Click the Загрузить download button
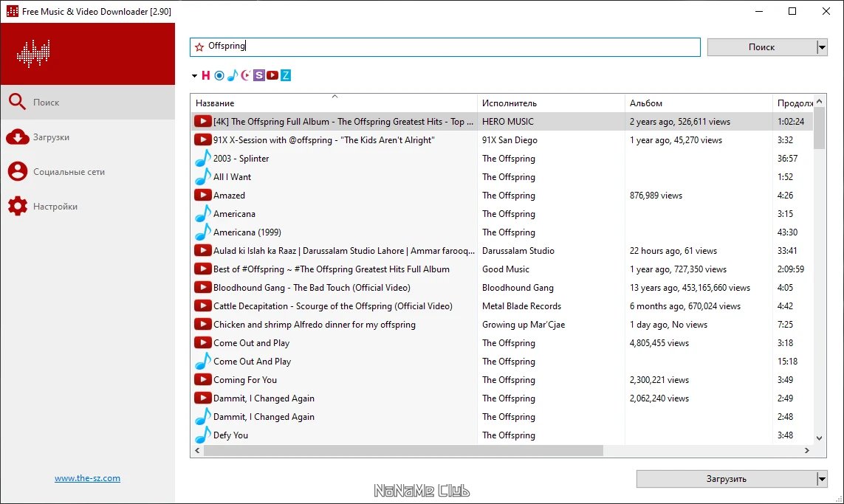Screen dimensions: 844x504 (x=726, y=479)
